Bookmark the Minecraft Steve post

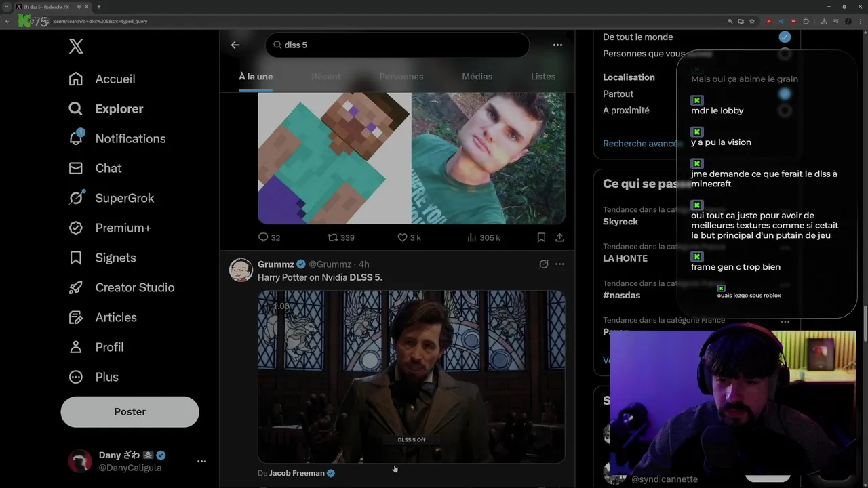541,237
